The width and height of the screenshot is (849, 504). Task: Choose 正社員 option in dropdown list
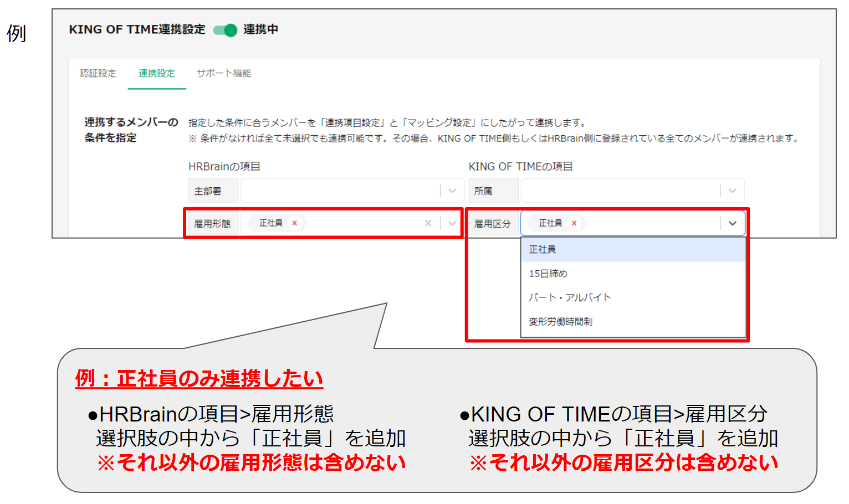point(633,250)
